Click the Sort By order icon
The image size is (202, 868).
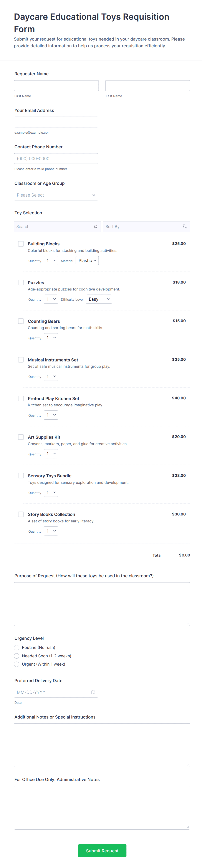pyautogui.click(x=184, y=227)
